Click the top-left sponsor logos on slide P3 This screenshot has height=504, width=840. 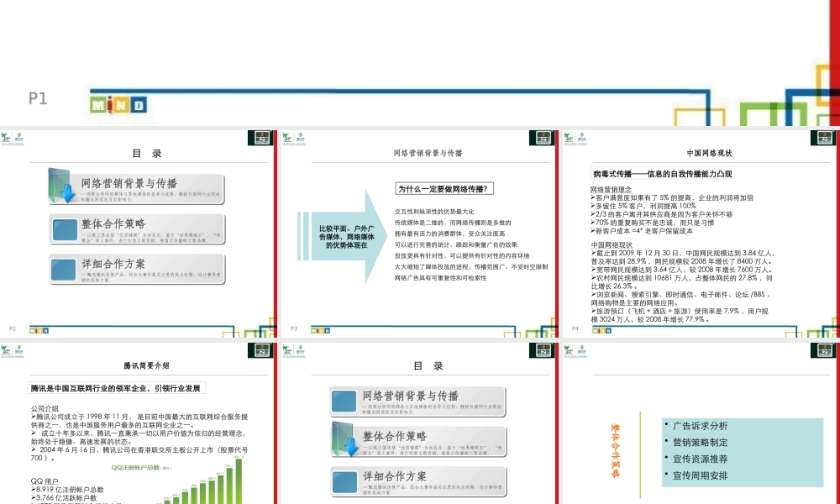pyautogui.click(x=293, y=139)
